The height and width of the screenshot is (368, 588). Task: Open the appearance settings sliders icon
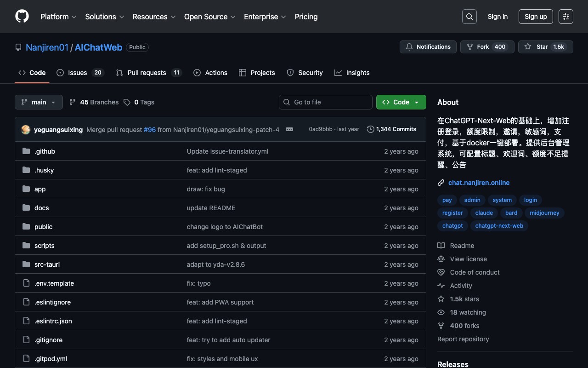pos(565,17)
